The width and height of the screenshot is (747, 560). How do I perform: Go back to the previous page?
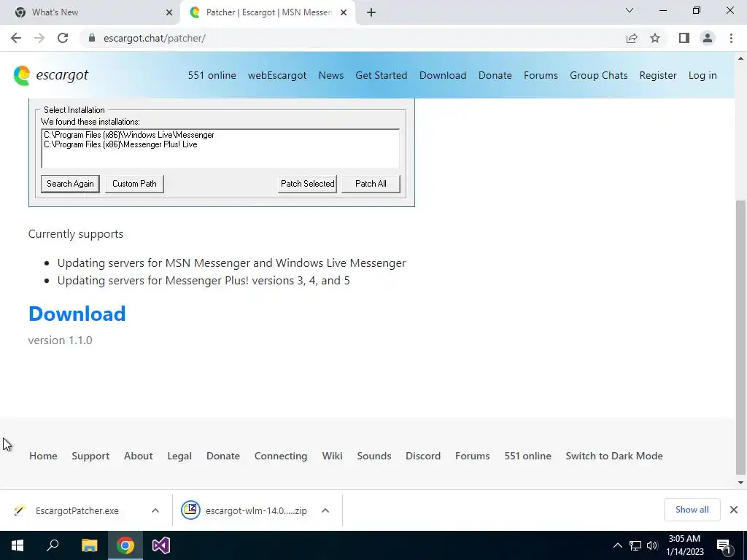16,38
